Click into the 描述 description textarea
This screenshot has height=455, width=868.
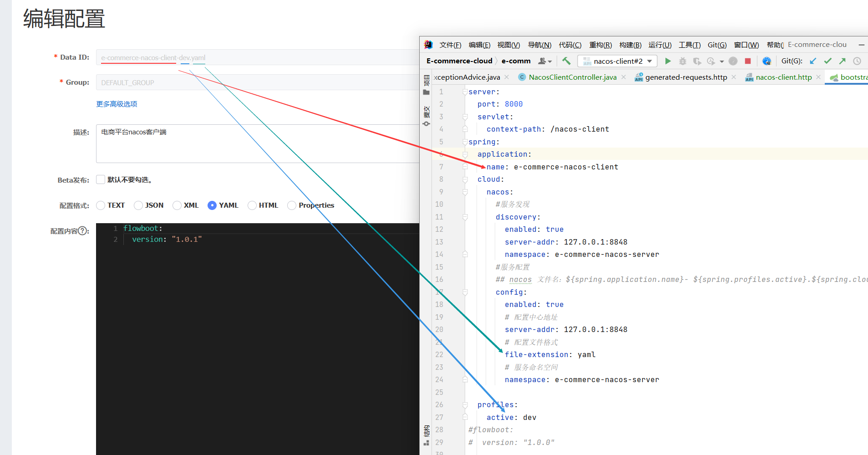[258, 143]
